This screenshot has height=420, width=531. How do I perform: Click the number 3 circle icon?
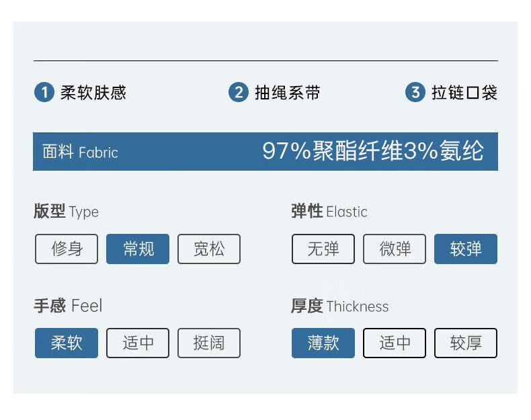415,92
